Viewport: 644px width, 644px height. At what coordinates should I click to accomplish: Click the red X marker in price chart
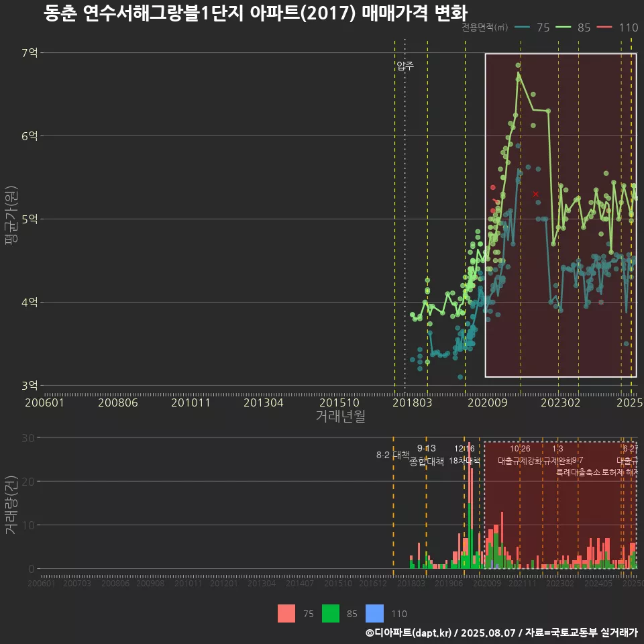pos(535,194)
